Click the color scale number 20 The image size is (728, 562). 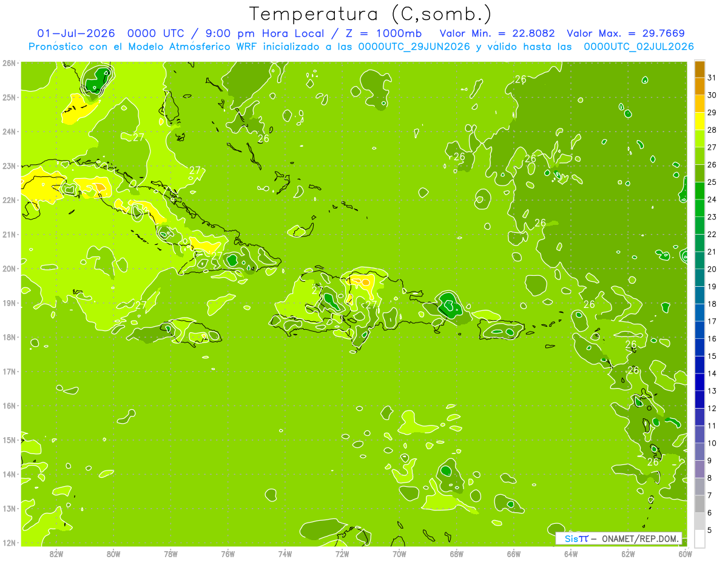[x=712, y=269]
